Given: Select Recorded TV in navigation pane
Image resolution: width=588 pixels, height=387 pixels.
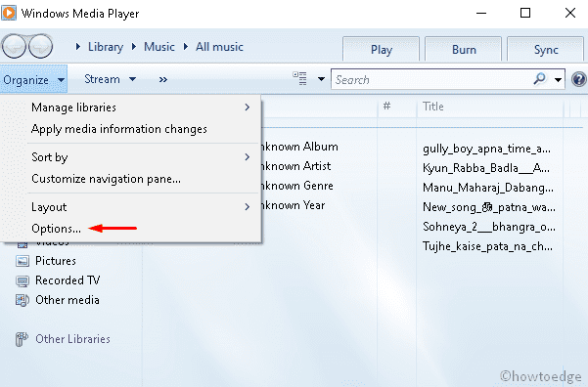Looking at the screenshot, I should point(68,280).
